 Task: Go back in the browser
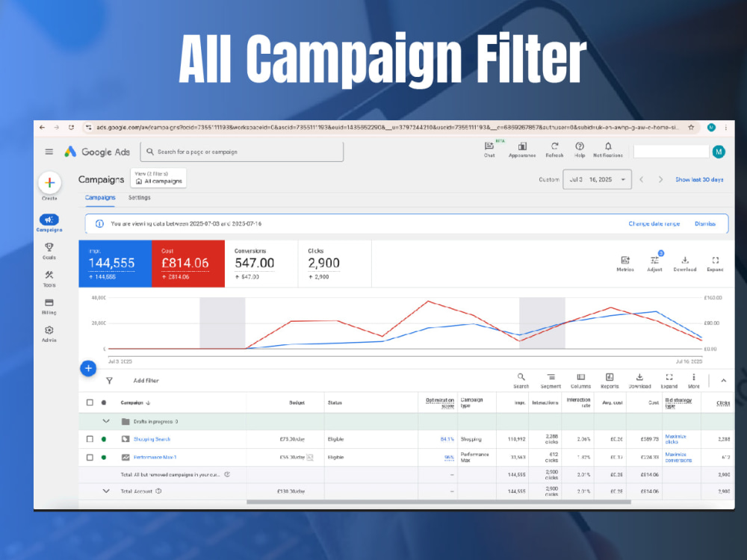click(x=42, y=128)
